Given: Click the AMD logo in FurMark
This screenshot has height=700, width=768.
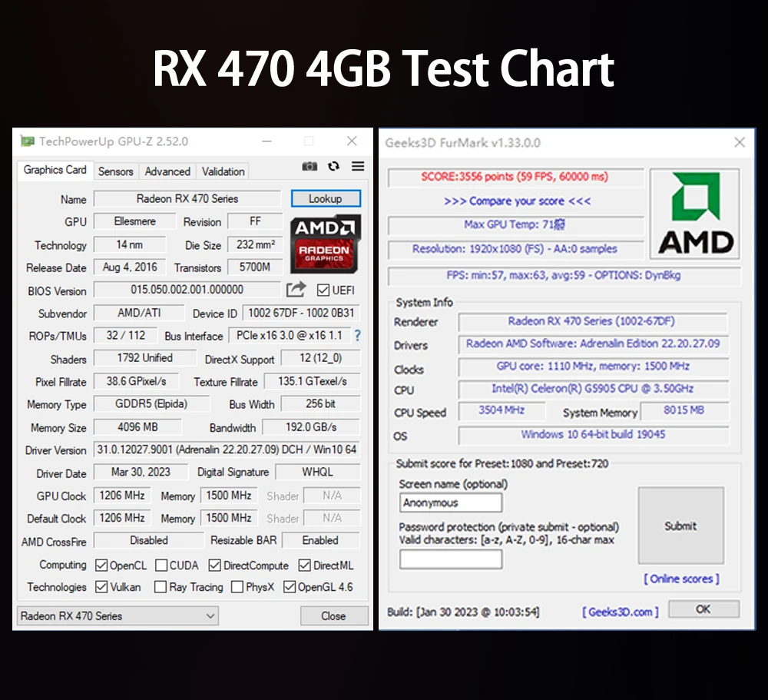Looking at the screenshot, I should 694,214.
